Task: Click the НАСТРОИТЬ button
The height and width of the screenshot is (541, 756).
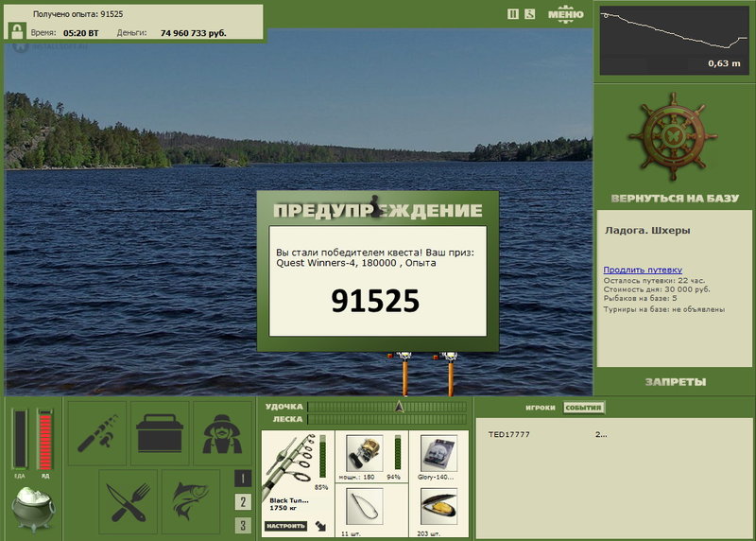Action: click(286, 526)
